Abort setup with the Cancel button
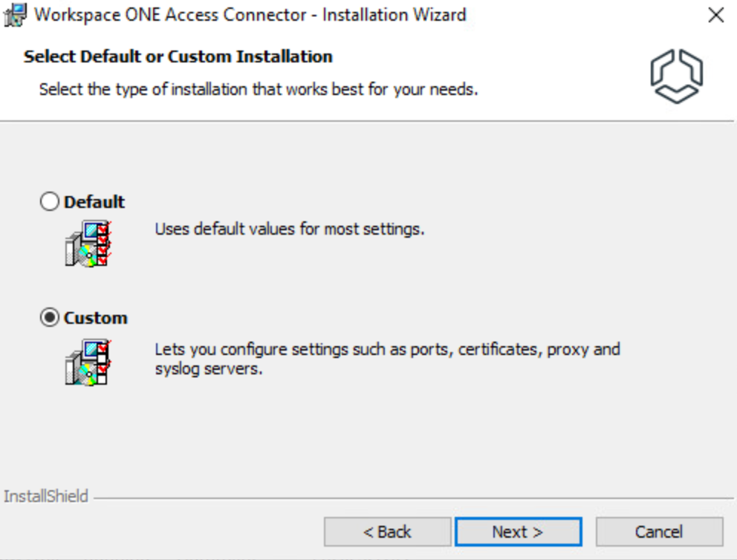The image size is (737, 560). coord(659,532)
